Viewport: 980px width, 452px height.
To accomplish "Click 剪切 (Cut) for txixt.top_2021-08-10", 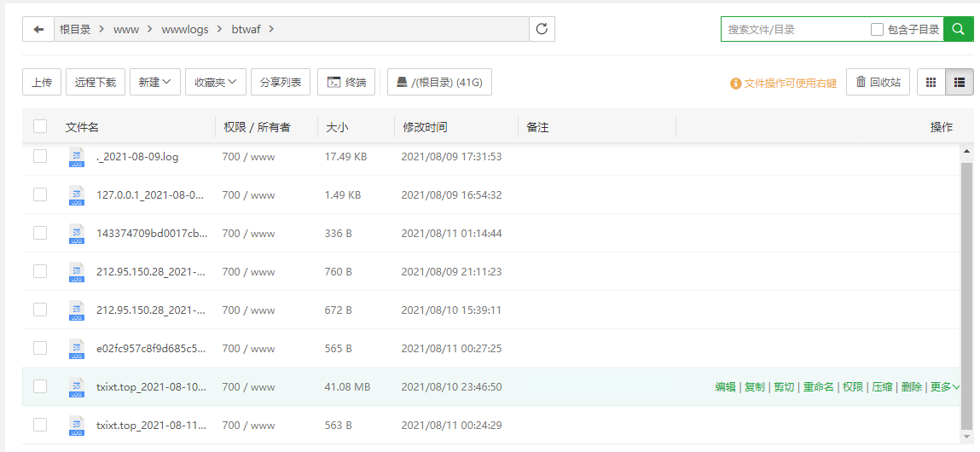I will pos(784,387).
